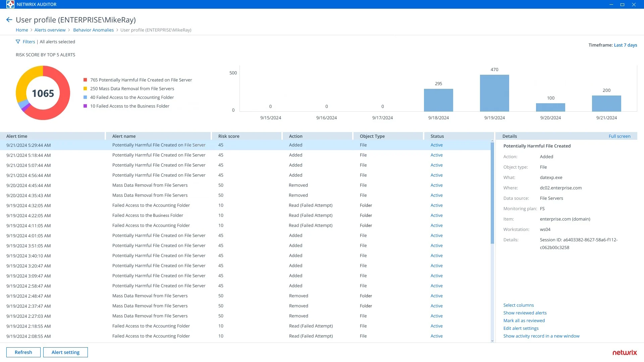Go to Alerts overview breadcrumb
This screenshot has width=644, height=362.
click(x=50, y=30)
